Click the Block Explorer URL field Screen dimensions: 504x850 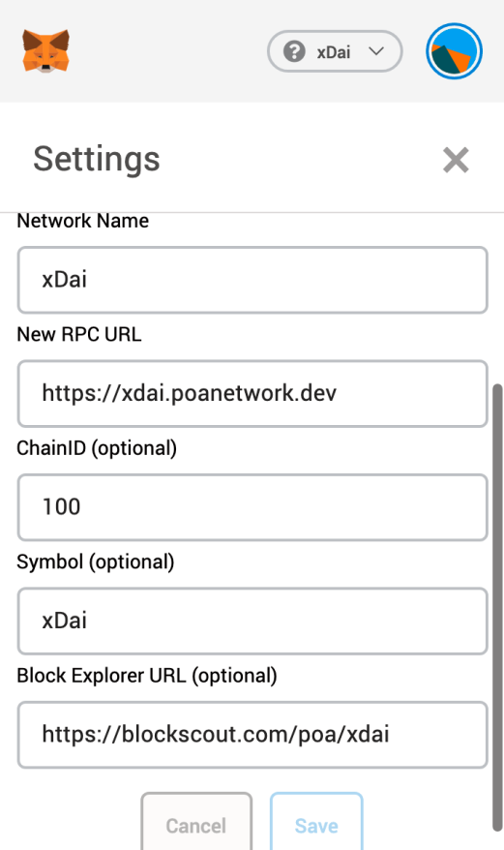252,735
